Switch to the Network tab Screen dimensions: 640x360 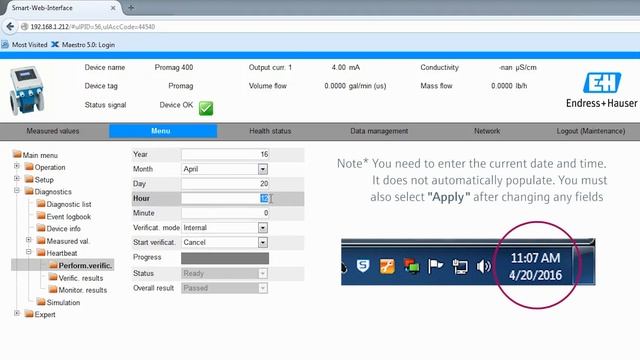click(487, 131)
